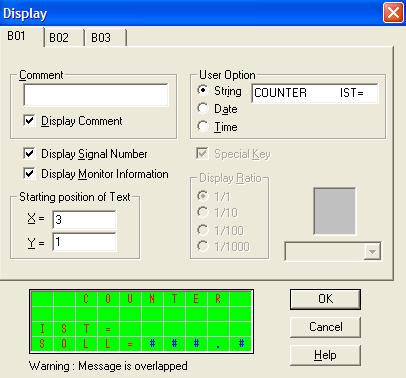Open the B03 tab
The height and width of the screenshot is (378, 406).
point(101,38)
